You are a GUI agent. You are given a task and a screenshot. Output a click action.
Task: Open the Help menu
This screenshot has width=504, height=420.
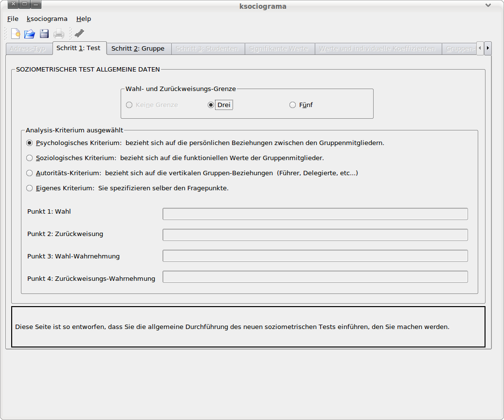84,18
